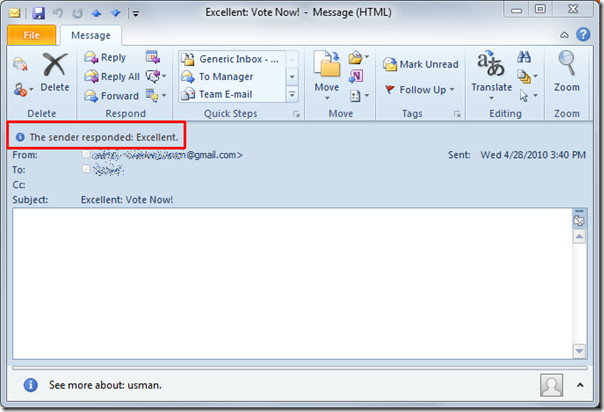This screenshot has width=604, height=412.
Task: Click inside the empty message body
Action: coord(292,284)
